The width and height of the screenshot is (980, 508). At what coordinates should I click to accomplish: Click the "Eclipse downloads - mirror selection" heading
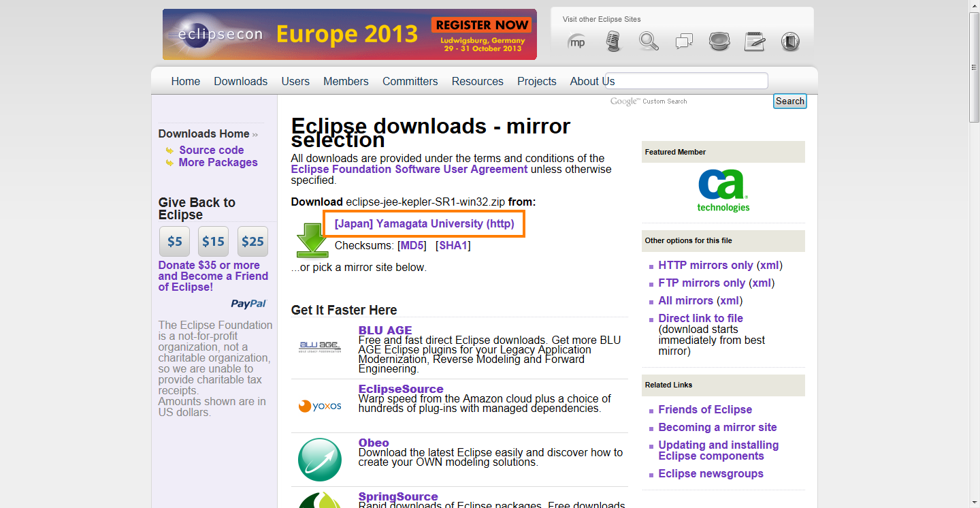pos(431,132)
